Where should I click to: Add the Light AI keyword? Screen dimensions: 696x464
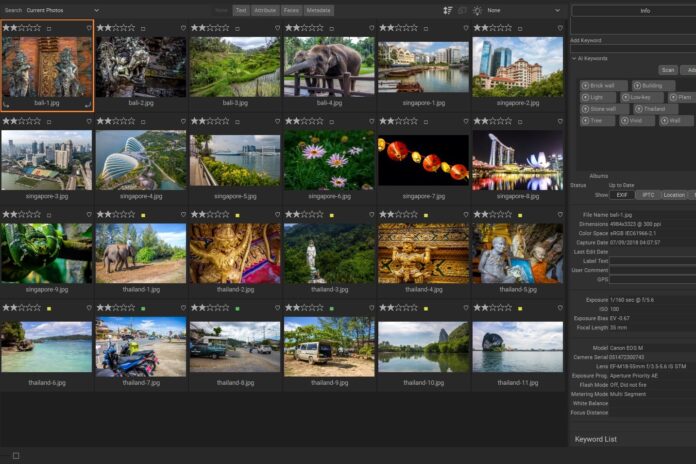point(598,97)
